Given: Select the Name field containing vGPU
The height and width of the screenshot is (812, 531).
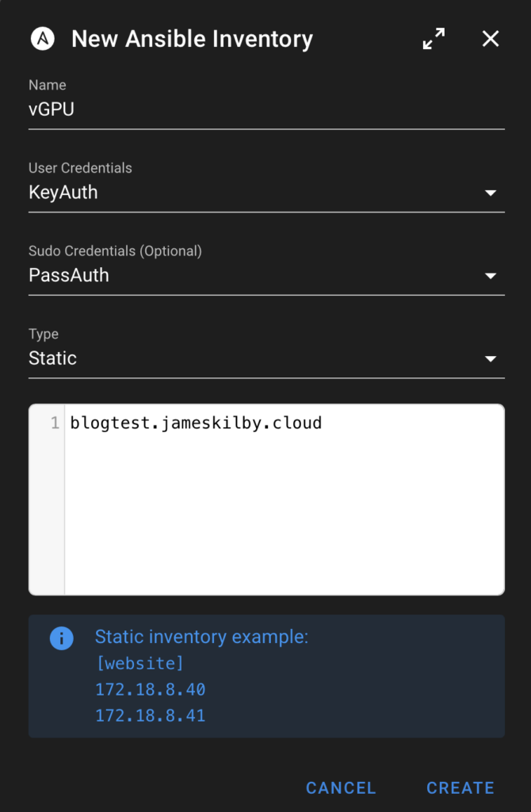Looking at the screenshot, I should coord(238,109).
